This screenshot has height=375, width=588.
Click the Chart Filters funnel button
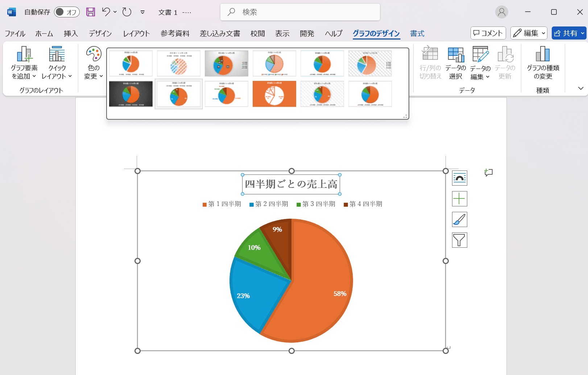pyautogui.click(x=459, y=240)
